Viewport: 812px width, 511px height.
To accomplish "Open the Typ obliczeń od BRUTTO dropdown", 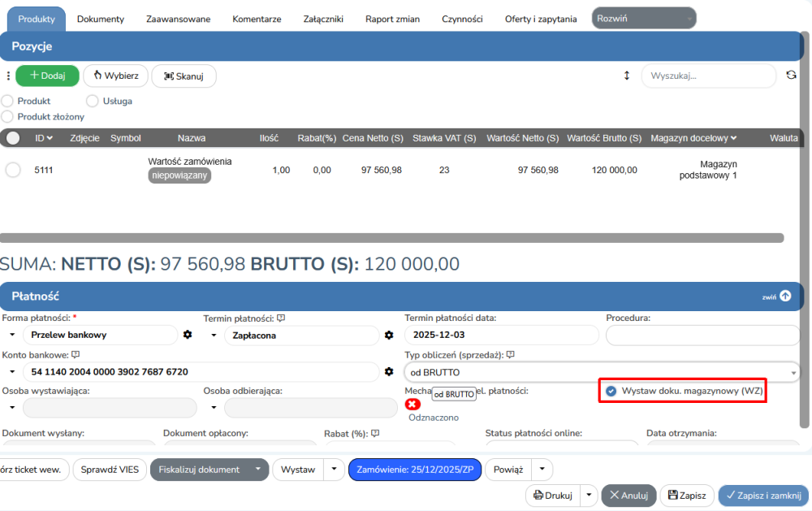I will coord(601,372).
